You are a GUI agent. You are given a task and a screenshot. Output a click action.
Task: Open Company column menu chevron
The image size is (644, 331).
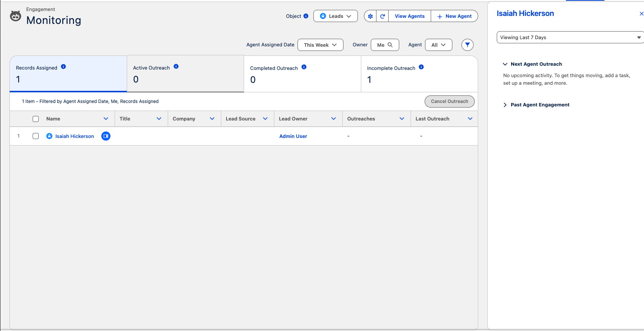(212, 119)
